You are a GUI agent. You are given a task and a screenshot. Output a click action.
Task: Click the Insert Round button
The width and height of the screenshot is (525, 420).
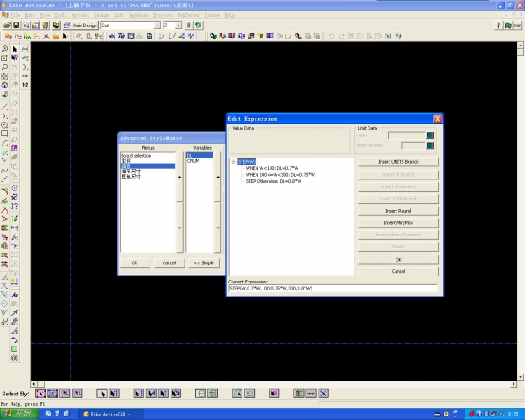398,211
